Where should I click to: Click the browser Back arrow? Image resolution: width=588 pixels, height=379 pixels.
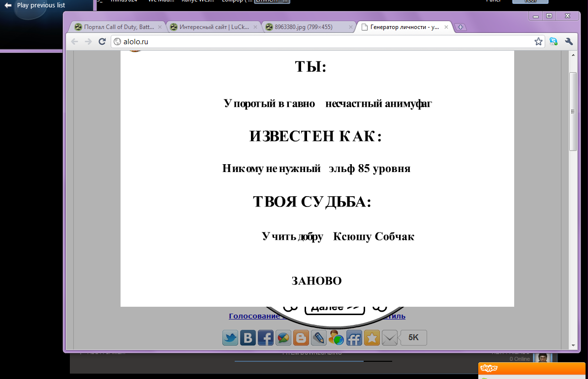coord(75,42)
